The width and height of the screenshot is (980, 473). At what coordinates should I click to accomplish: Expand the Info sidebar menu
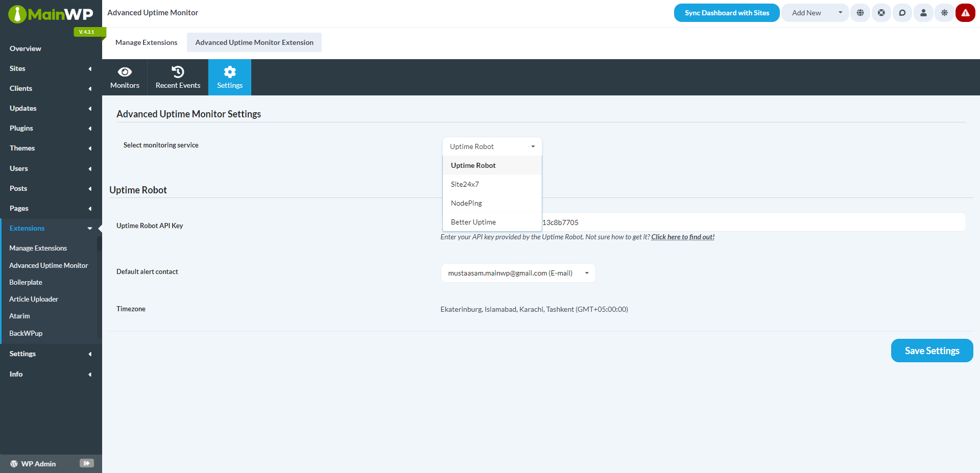coord(51,374)
